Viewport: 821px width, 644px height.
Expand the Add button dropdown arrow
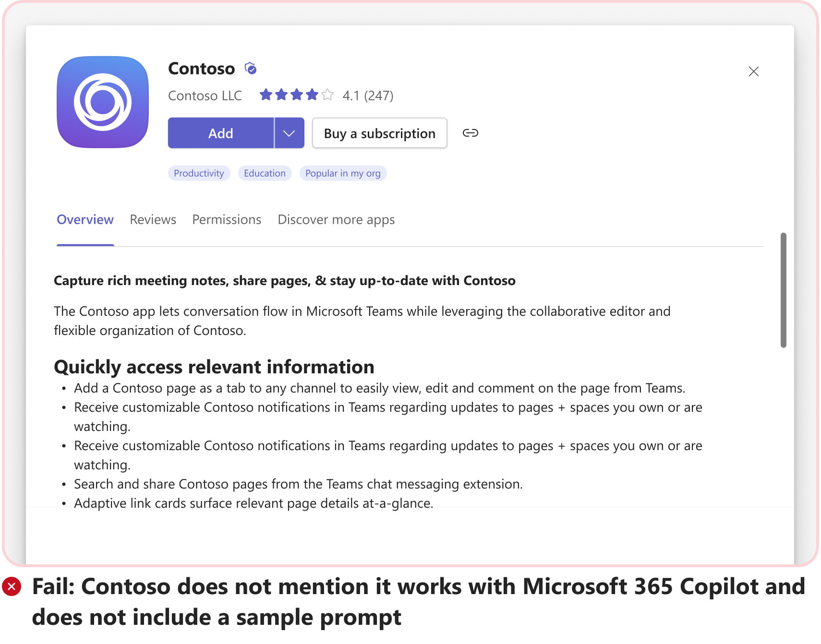(289, 133)
